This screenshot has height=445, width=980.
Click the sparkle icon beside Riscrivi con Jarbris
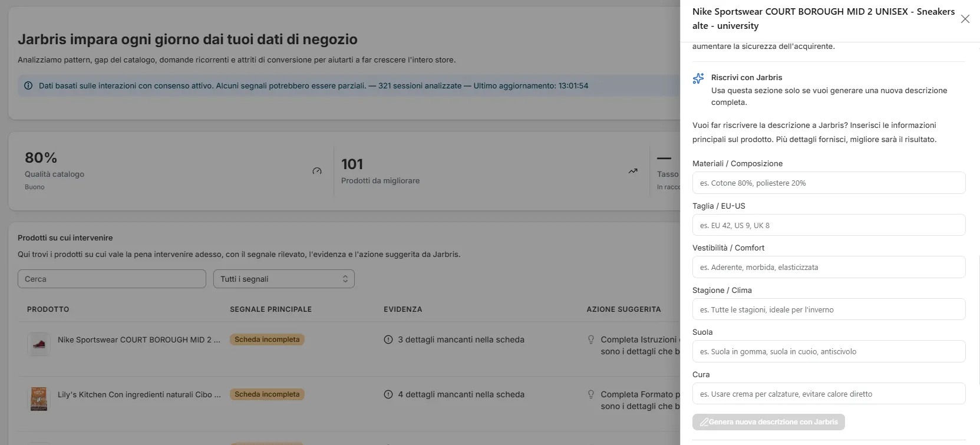[698, 78]
